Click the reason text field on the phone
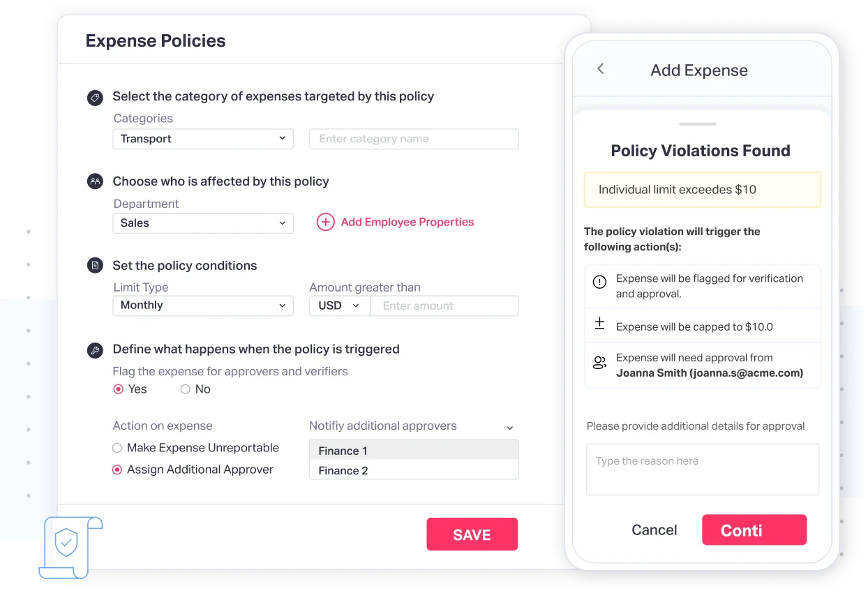The image size is (868, 593). point(702,469)
